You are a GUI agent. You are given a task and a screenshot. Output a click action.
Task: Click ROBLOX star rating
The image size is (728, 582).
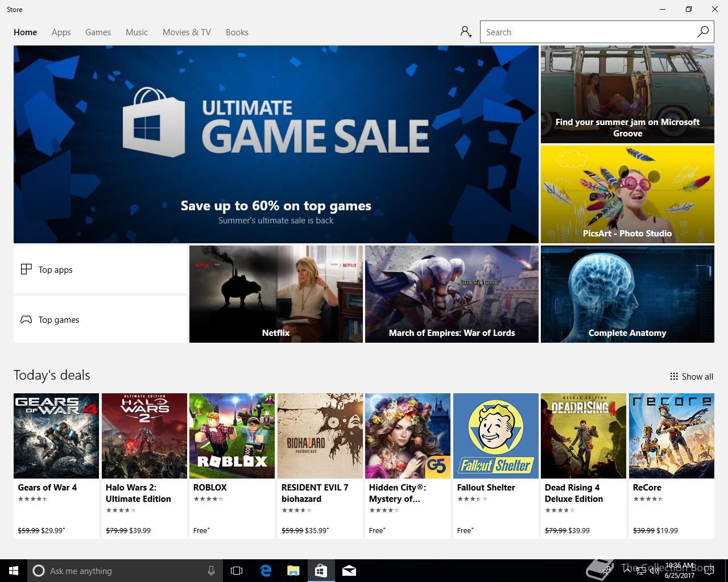pos(209,499)
